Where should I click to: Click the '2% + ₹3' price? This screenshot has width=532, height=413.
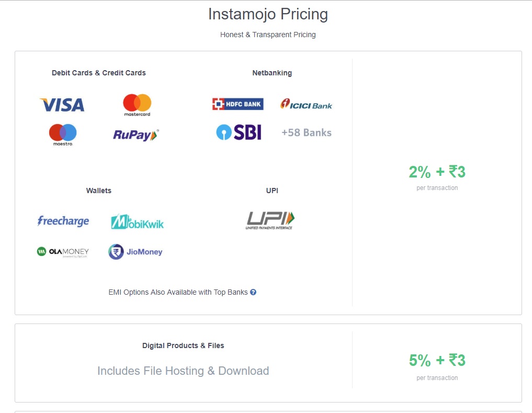tap(437, 172)
